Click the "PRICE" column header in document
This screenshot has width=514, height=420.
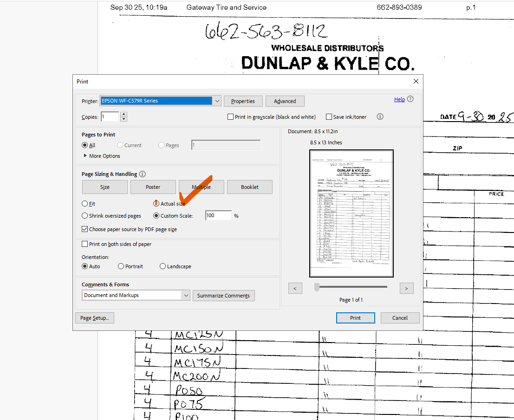(496, 194)
